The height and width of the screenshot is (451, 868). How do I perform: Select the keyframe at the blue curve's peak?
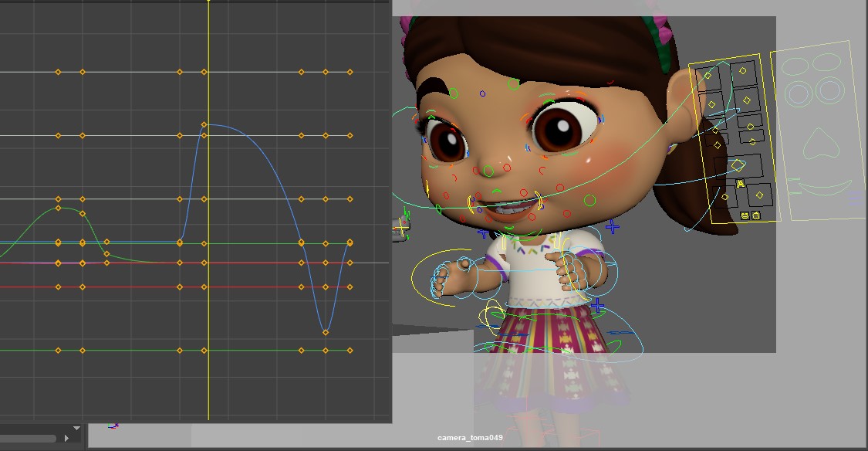[204, 124]
